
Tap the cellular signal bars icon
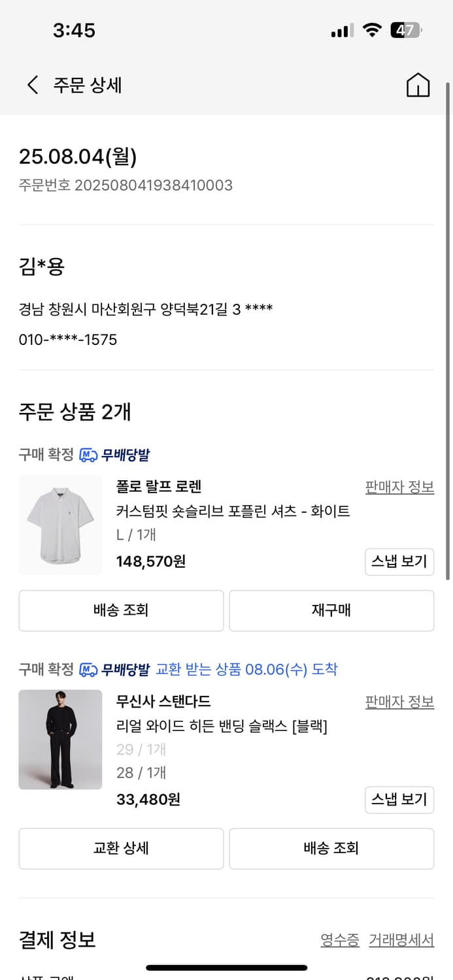[342, 31]
